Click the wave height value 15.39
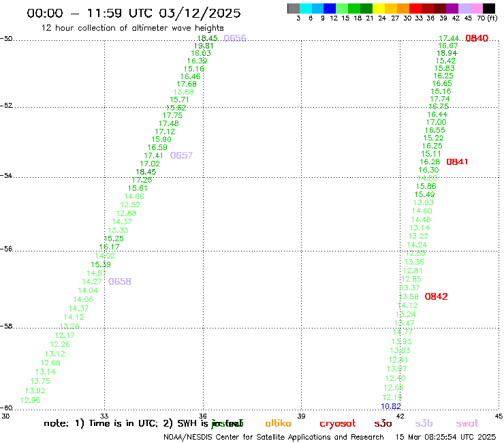Viewport: 504px width, 443px height. tap(101, 264)
